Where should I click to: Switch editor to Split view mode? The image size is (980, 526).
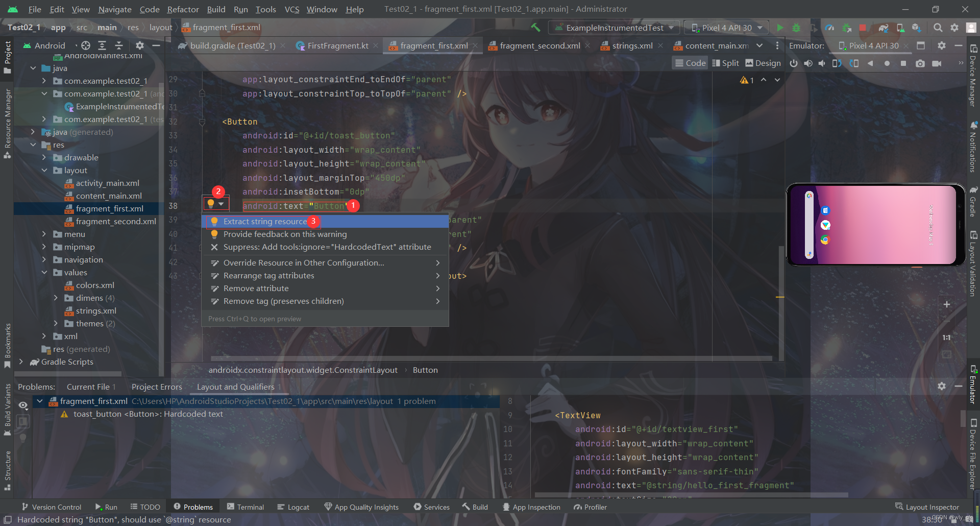click(x=725, y=63)
